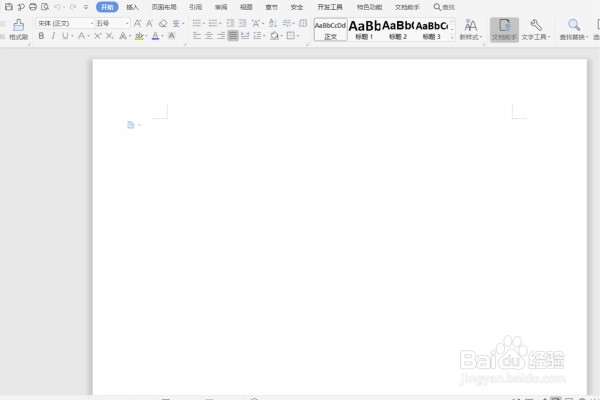The width and height of the screenshot is (600, 400).
Task: Open Print Preview from quick access bar
Action: click(x=45, y=7)
